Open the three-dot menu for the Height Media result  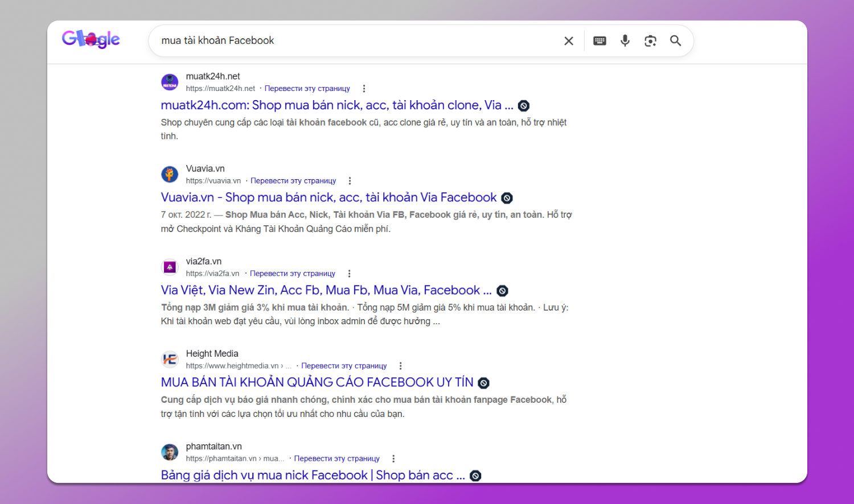[x=400, y=366]
